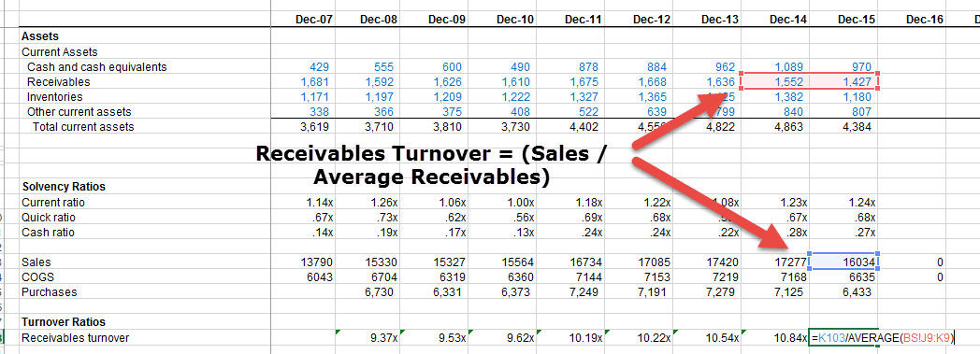Select the Dec-12 column header cell
The width and height of the screenshot is (980, 354).
click(x=638, y=20)
